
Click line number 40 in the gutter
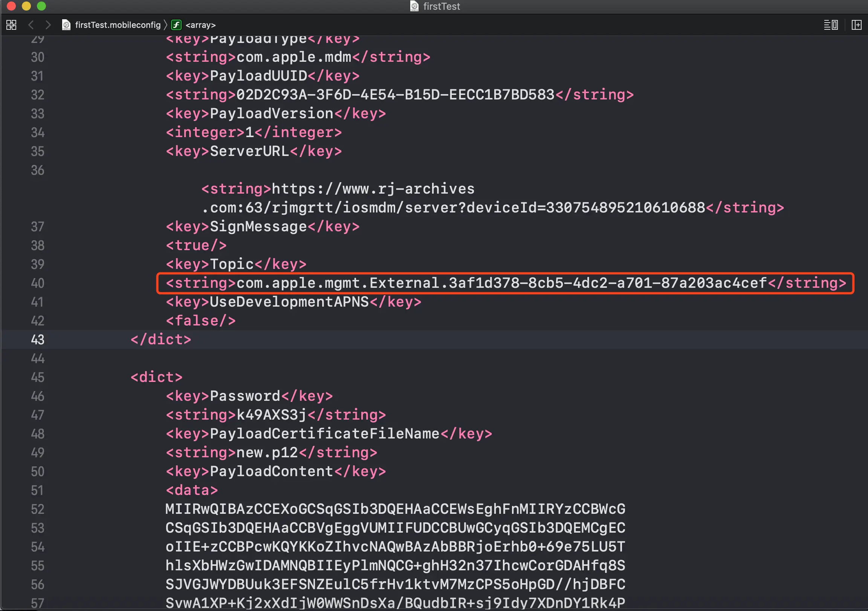pyautogui.click(x=37, y=283)
